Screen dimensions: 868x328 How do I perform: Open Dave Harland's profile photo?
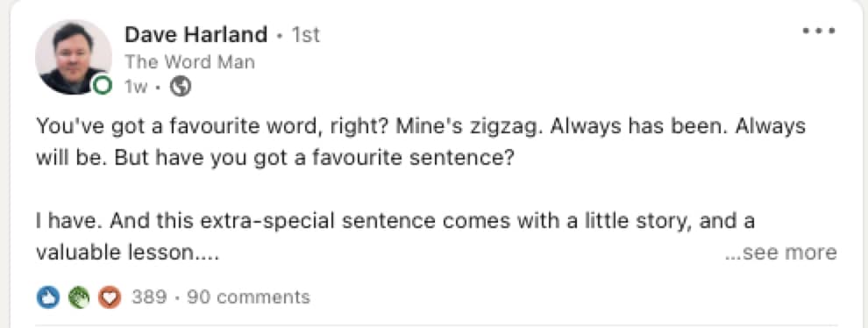pyautogui.click(x=73, y=56)
